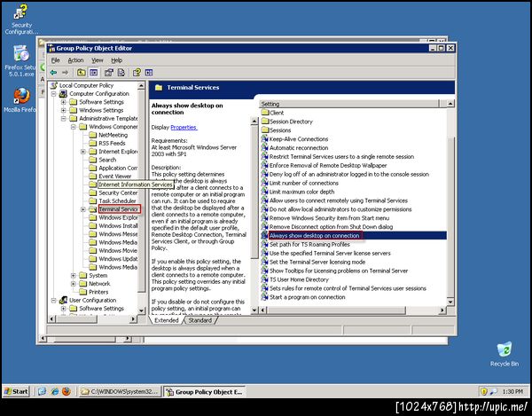The height and width of the screenshot is (416, 532).
Task: Switch to the C:\WINDOWS\system32 taskbar window
Action: click(120, 391)
